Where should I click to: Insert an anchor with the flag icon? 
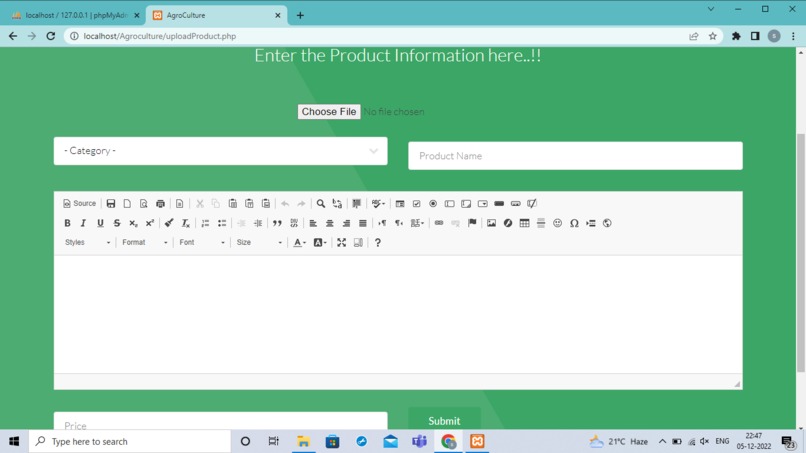pyautogui.click(x=472, y=223)
